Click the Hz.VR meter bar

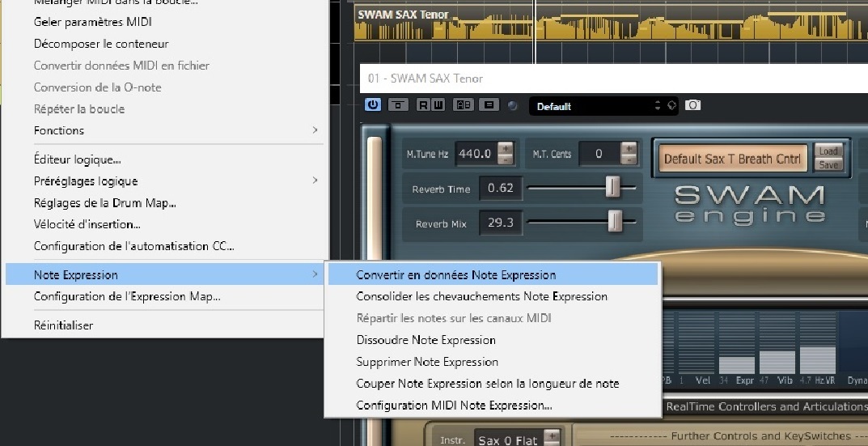(818, 342)
